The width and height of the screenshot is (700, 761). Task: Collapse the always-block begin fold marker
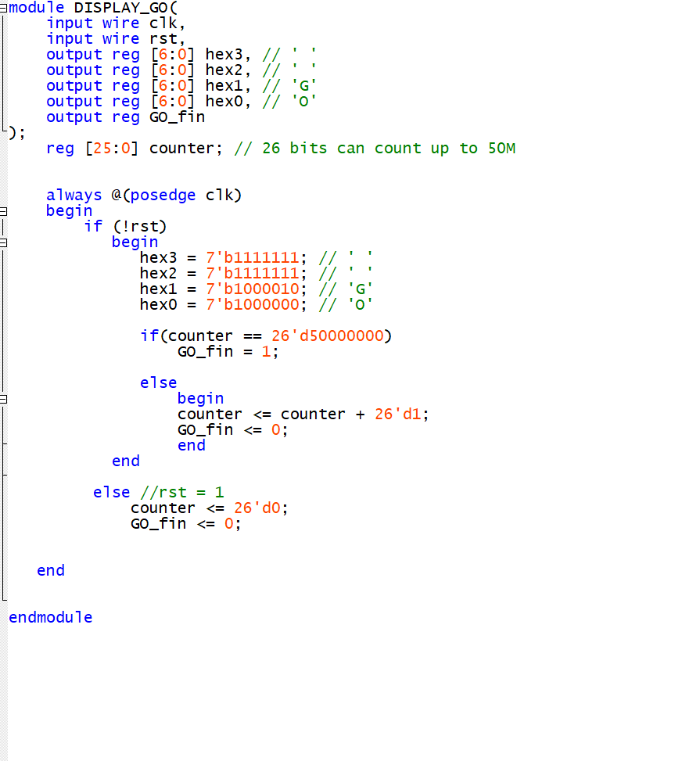(2, 211)
